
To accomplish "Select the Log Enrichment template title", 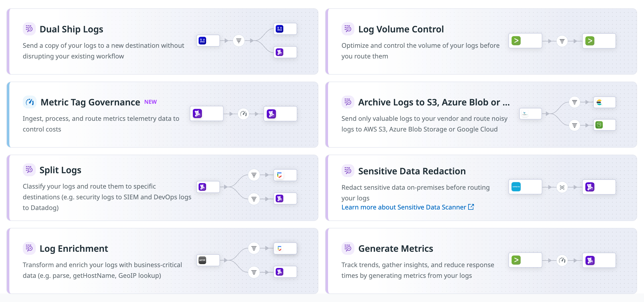I will (74, 249).
